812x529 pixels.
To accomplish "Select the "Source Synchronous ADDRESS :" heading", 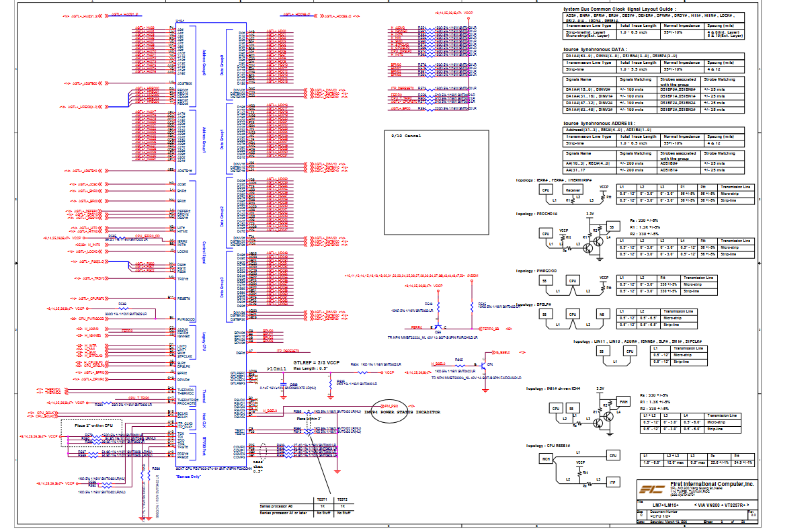I will click(600, 123).
